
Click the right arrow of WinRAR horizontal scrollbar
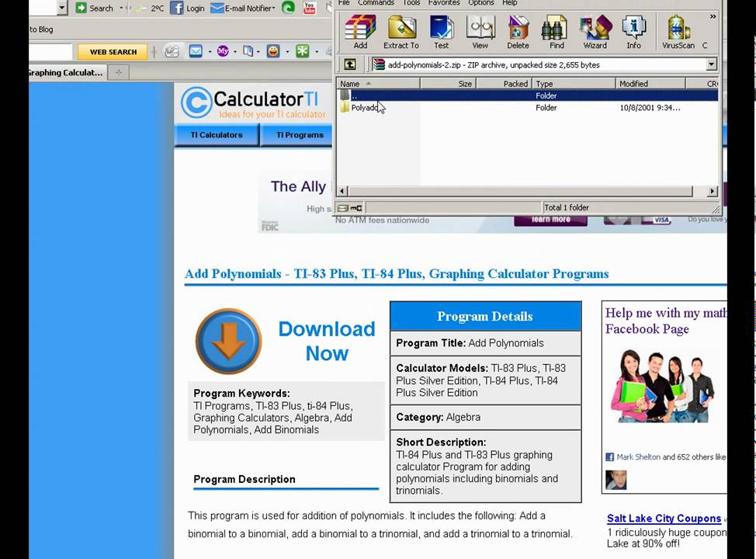(x=712, y=191)
